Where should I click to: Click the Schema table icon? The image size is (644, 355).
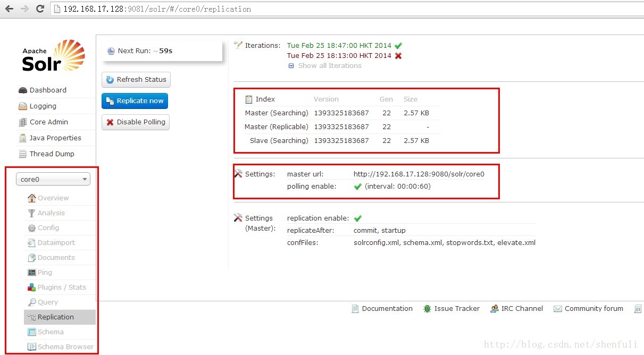(x=32, y=332)
